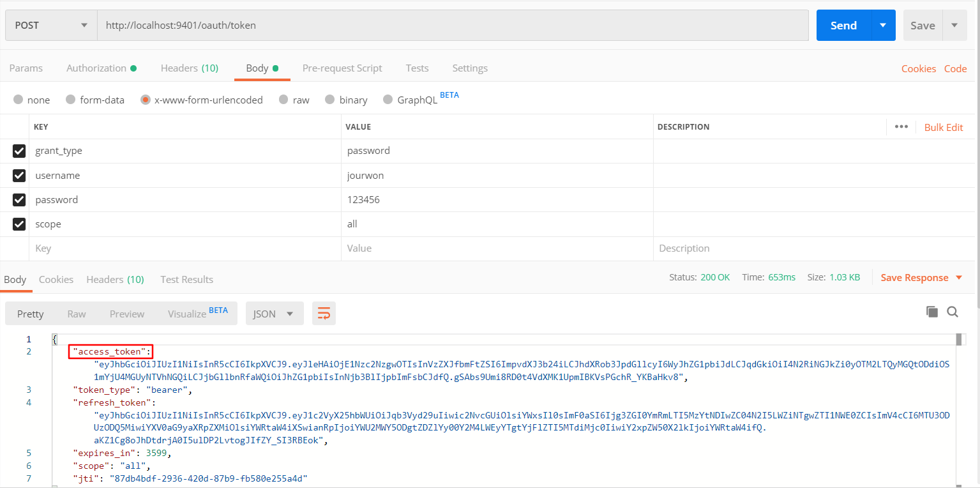Click the Send button

[843, 25]
